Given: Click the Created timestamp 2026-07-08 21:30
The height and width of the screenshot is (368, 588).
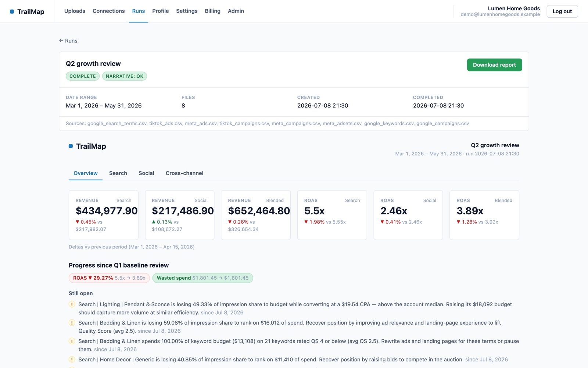Looking at the screenshot, I should [x=323, y=106].
